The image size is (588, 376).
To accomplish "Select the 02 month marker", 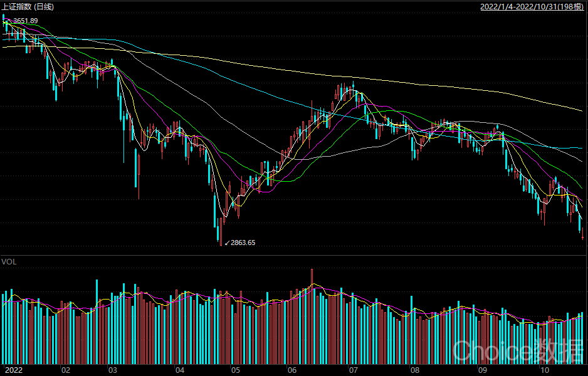I will (x=66, y=370).
